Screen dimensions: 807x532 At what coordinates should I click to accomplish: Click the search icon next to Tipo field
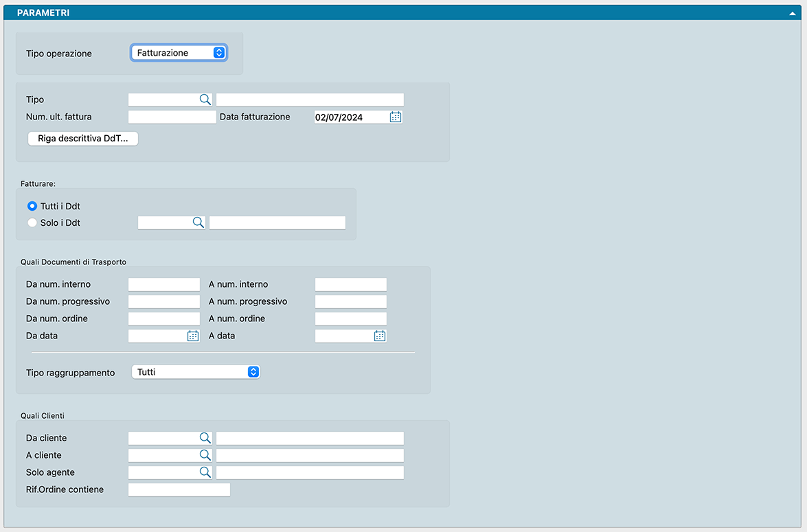[x=205, y=100]
